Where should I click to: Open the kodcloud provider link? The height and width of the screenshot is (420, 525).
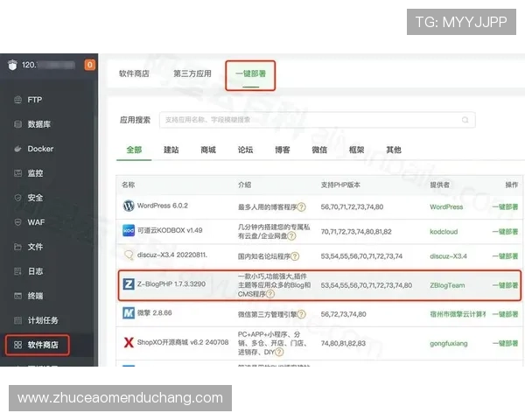444,232
